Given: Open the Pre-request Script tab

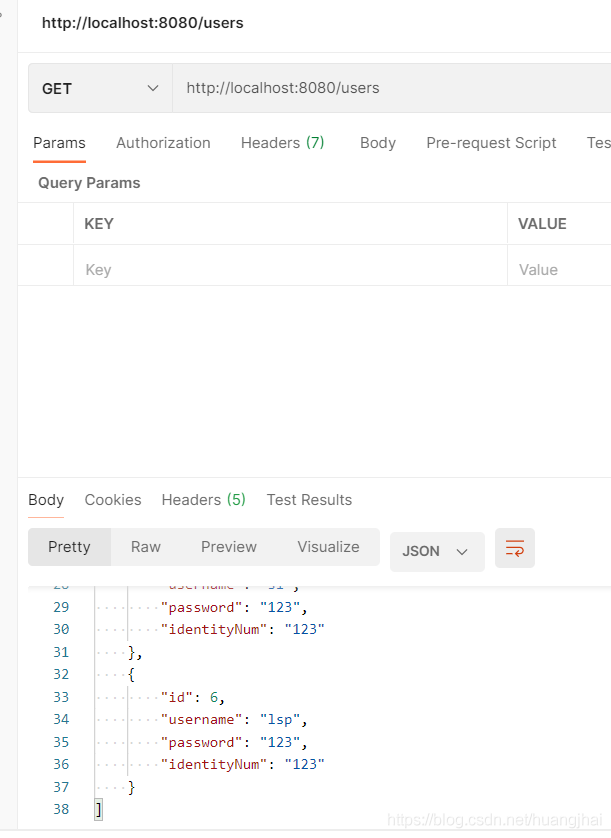Looking at the screenshot, I should (491, 143).
